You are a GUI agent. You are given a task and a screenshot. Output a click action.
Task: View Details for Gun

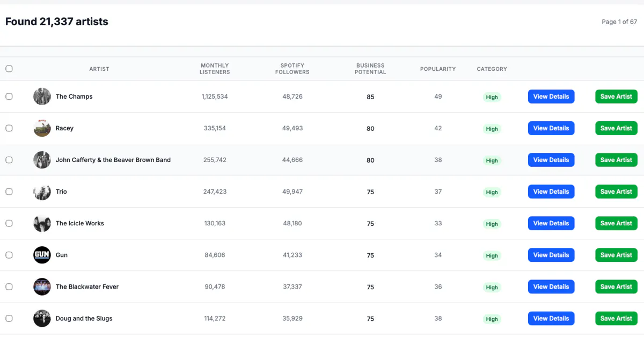(551, 255)
